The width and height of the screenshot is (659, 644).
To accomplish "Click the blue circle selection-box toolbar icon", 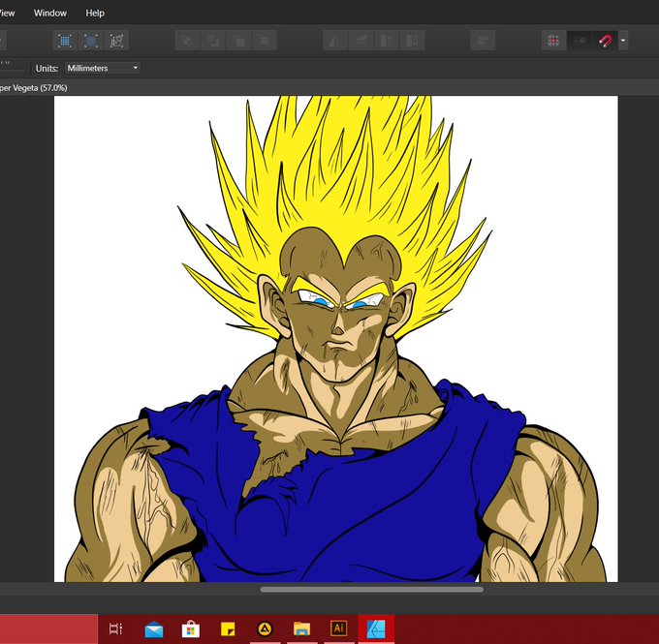I will 91,41.
